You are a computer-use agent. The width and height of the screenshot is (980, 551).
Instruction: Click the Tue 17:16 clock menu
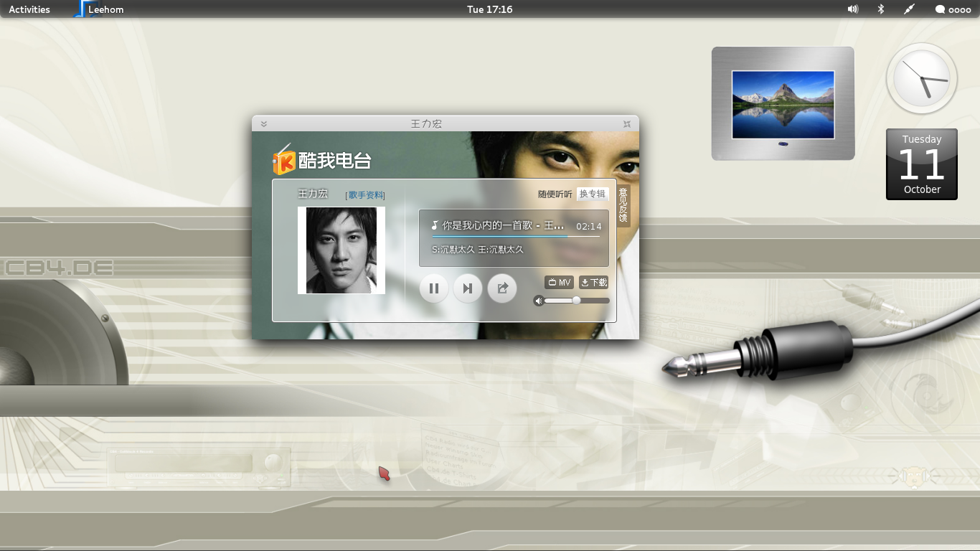click(x=490, y=9)
